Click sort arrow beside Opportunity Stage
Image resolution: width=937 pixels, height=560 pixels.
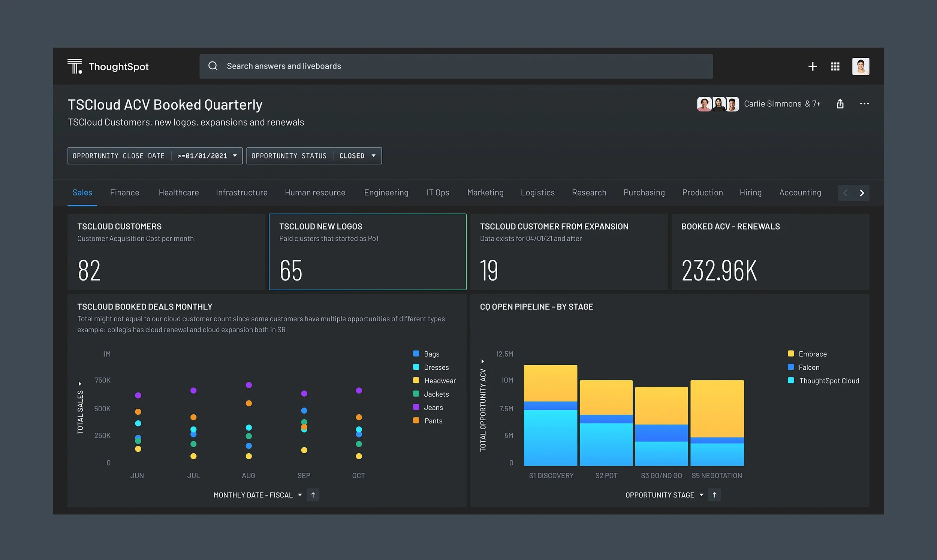[x=714, y=495]
